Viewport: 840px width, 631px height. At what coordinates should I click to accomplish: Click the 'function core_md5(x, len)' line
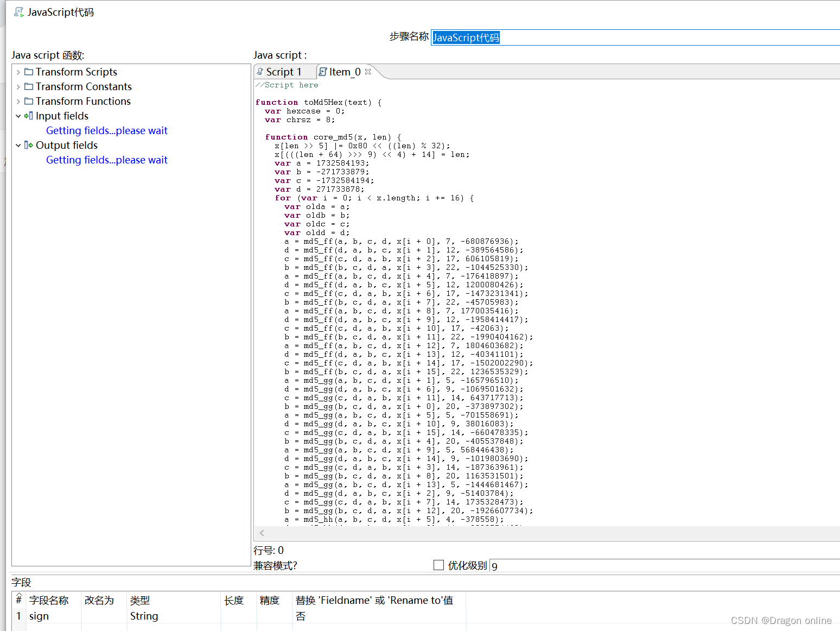click(x=333, y=137)
